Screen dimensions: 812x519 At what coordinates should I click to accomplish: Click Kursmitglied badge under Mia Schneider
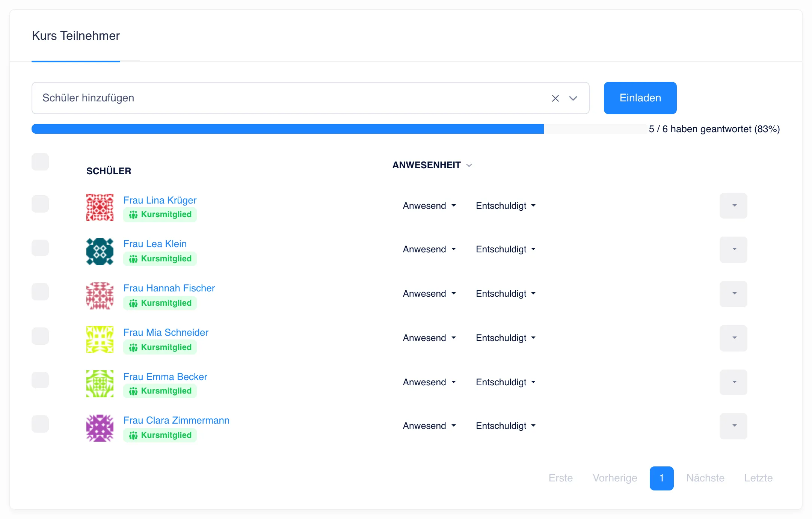click(x=160, y=347)
